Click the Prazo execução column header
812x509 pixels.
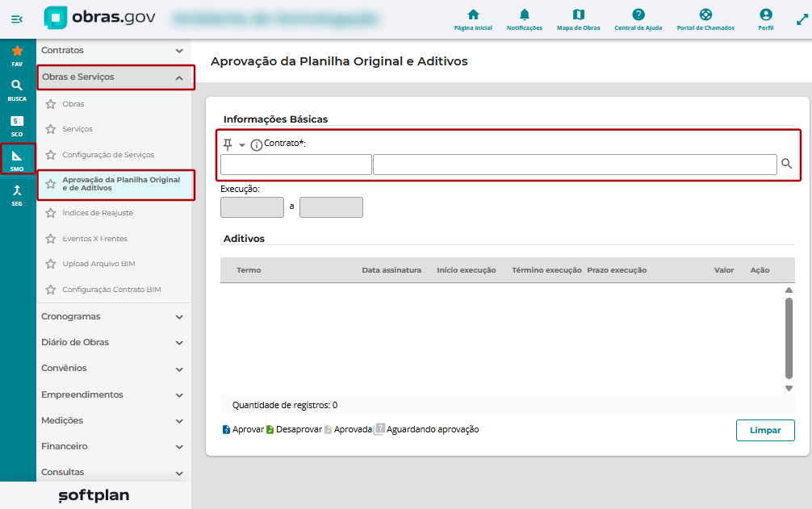coord(617,270)
